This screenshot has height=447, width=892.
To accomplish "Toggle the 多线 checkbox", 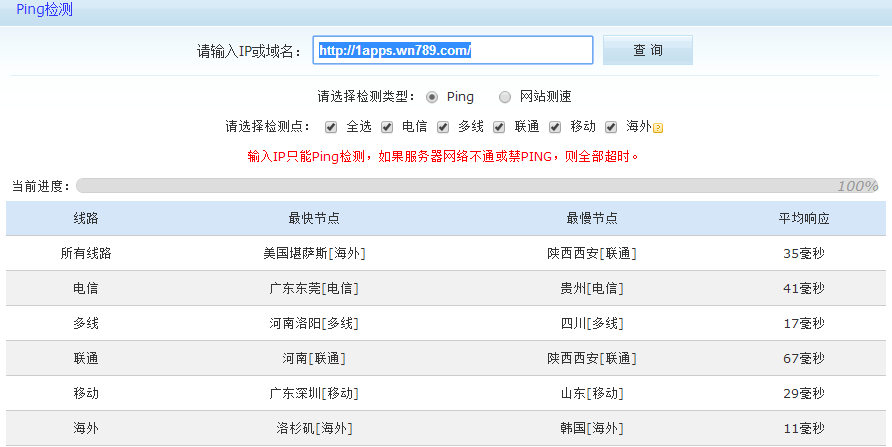I will coord(443,127).
